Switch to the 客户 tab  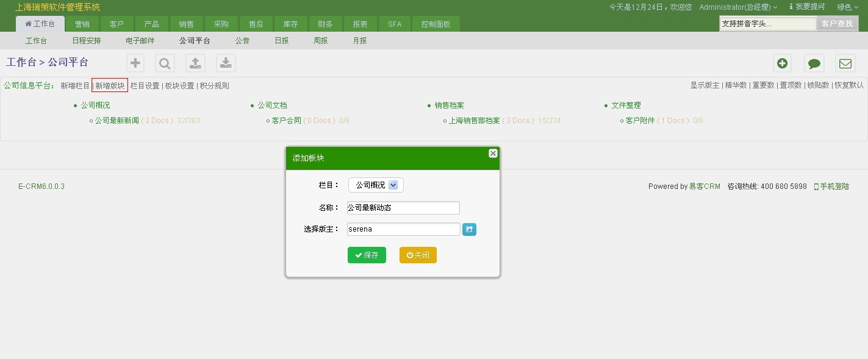117,24
